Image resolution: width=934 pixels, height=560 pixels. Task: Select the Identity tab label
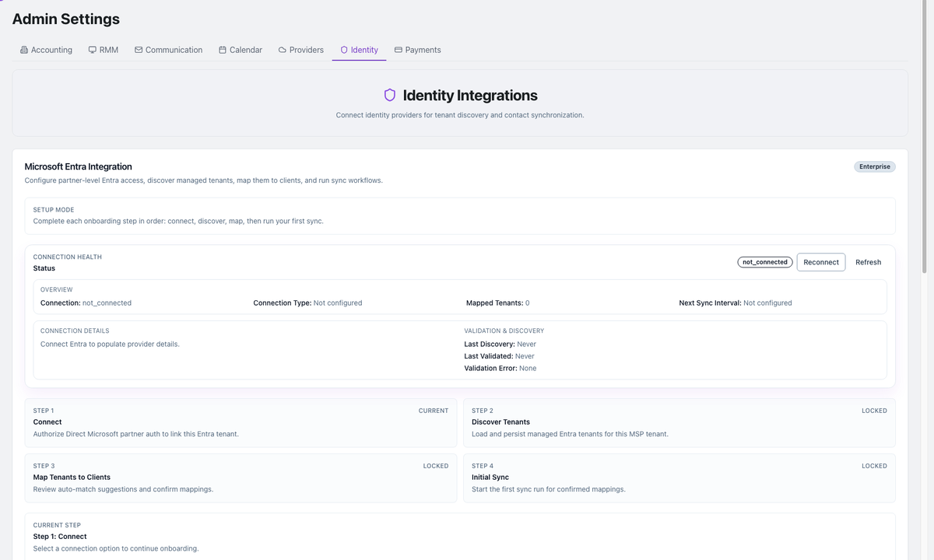click(364, 50)
